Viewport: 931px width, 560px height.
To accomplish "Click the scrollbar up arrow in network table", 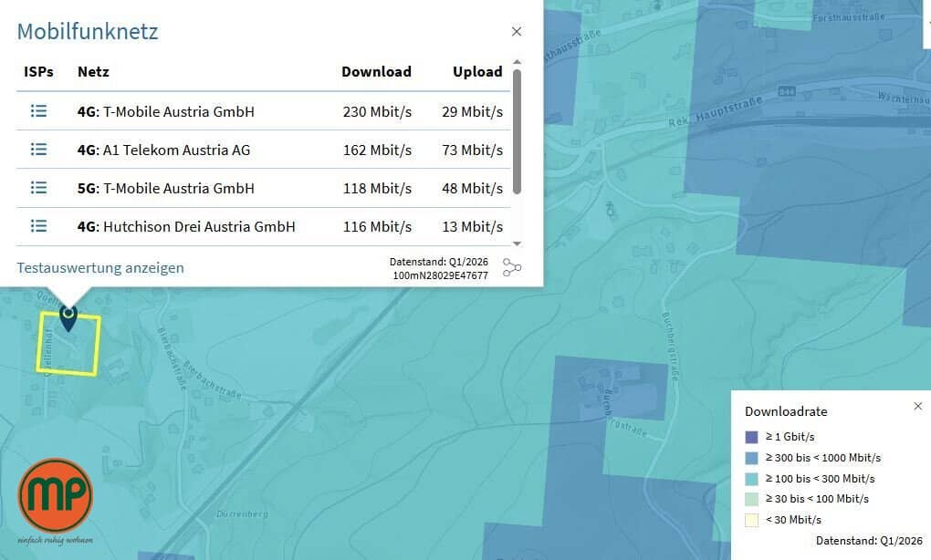I will click(518, 62).
